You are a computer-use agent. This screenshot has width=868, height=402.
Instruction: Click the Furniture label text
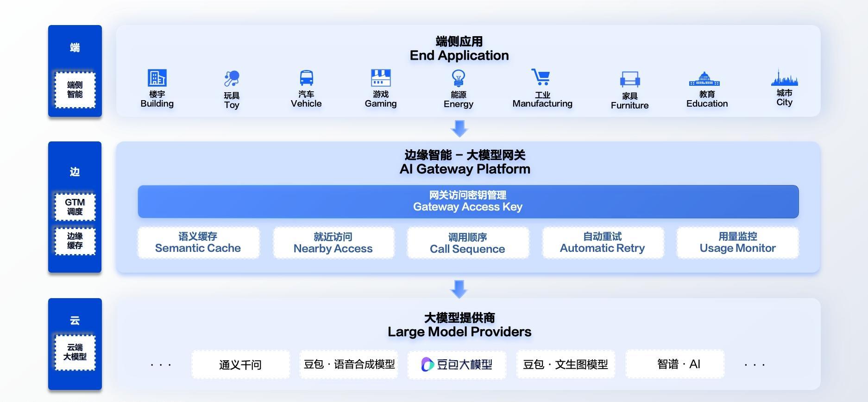tap(629, 105)
